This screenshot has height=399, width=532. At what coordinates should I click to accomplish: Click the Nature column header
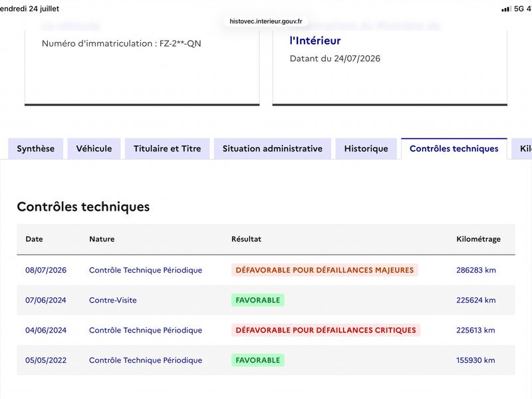click(x=102, y=239)
